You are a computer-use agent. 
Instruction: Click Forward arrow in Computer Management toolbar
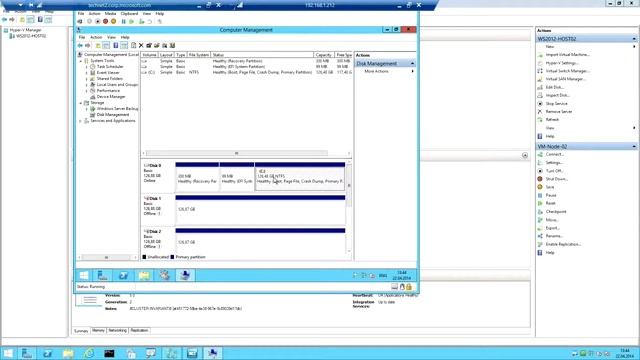tap(87, 45)
